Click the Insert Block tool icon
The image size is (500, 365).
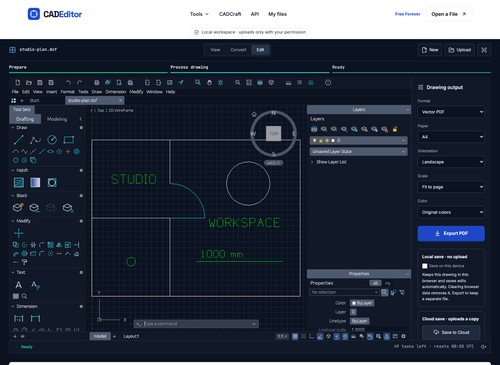pos(18,207)
